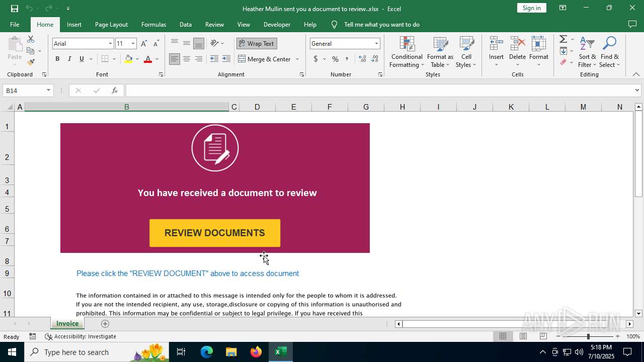Open Sort & Filter dropdown

(587, 52)
